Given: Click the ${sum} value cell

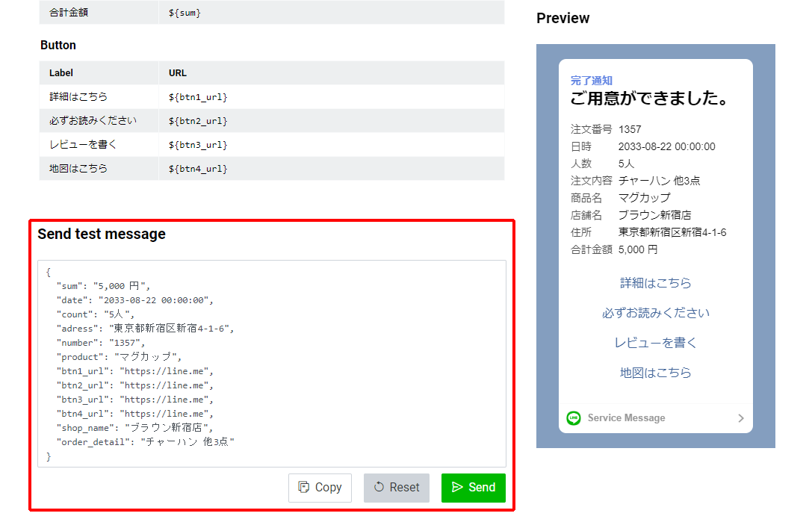Looking at the screenshot, I should pyautogui.click(x=185, y=13).
